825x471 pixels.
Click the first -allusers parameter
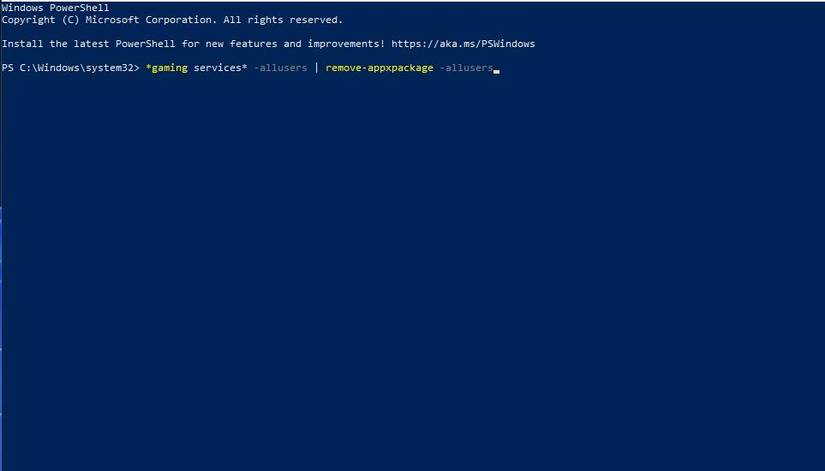[x=280, y=69]
